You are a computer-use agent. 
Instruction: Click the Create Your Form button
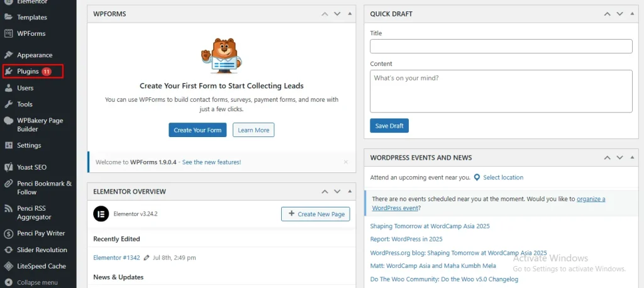(x=197, y=130)
